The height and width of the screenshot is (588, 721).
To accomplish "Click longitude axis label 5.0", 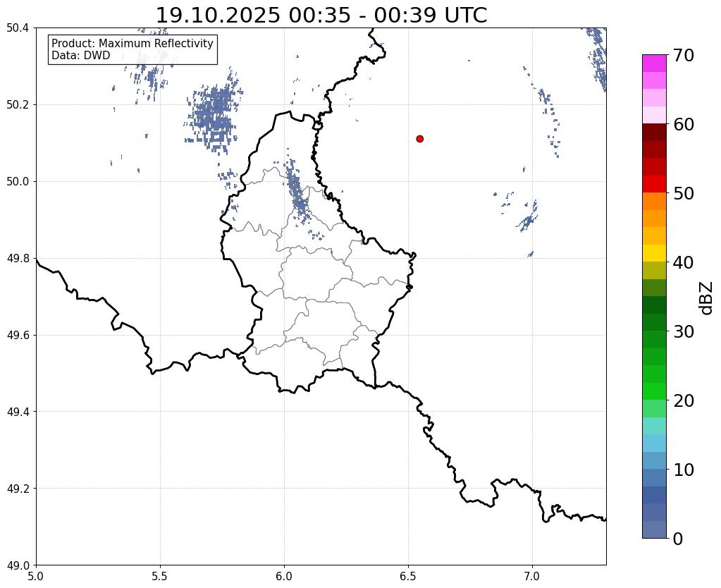I will pos(36,577).
